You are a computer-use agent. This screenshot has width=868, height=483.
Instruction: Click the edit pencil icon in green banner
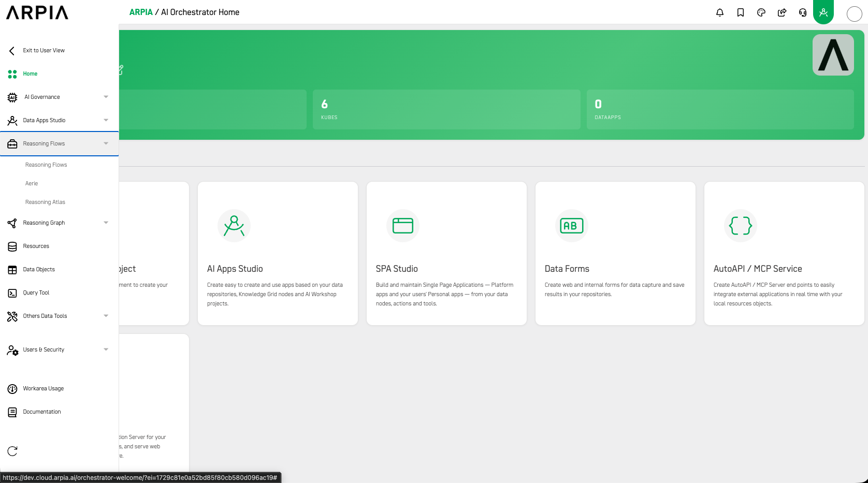pyautogui.click(x=121, y=69)
